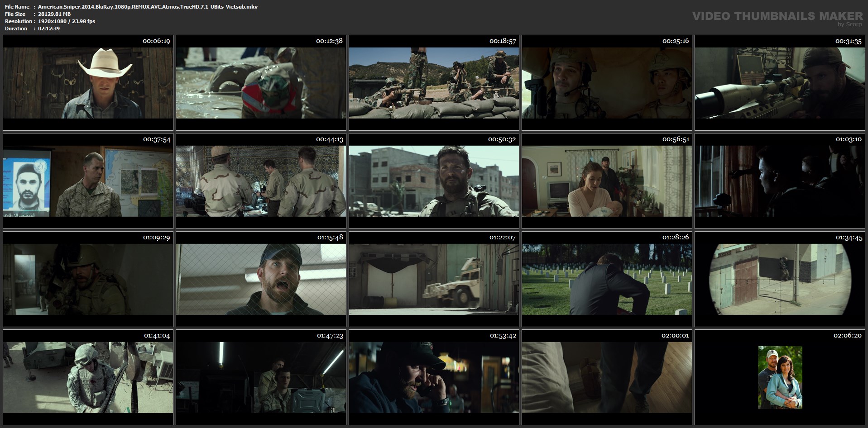Click the Duration label
This screenshot has height=428, width=868.
click(16, 29)
